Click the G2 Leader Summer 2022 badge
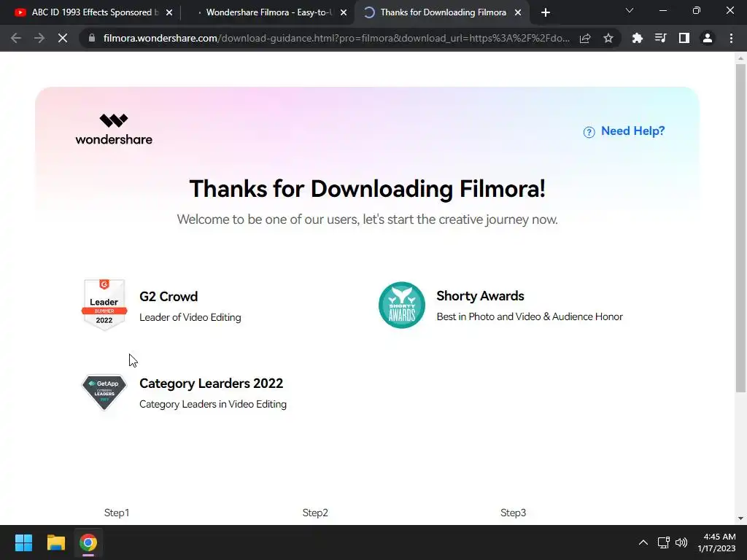The image size is (747, 560). [x=104, y=305]
